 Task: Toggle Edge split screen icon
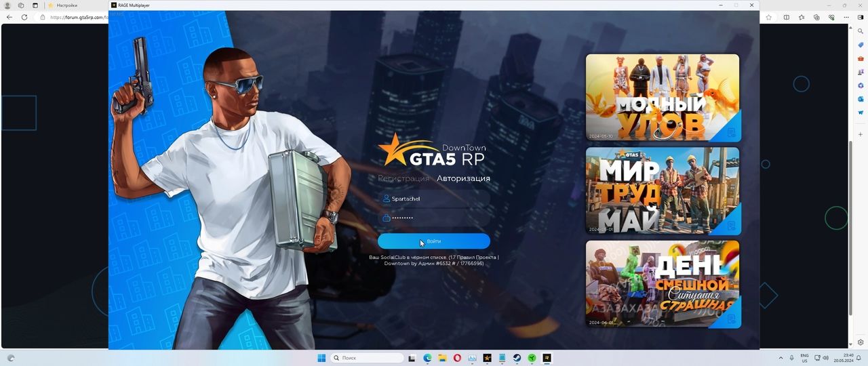787,17
